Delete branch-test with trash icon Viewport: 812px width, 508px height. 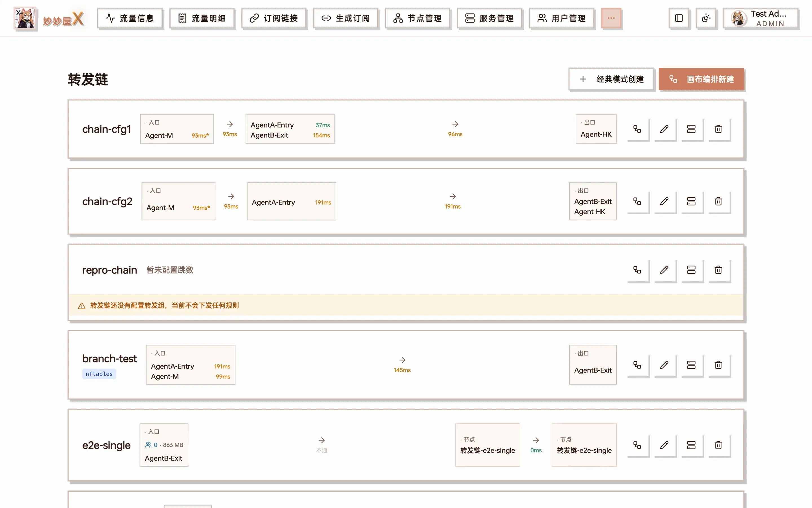click(x=718, y=365)
